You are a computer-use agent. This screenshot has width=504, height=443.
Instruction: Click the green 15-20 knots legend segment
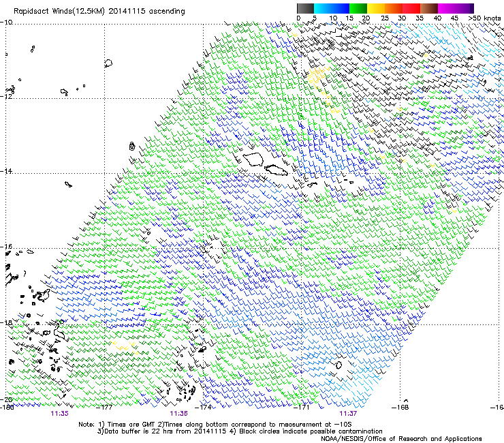pos(358,8)
